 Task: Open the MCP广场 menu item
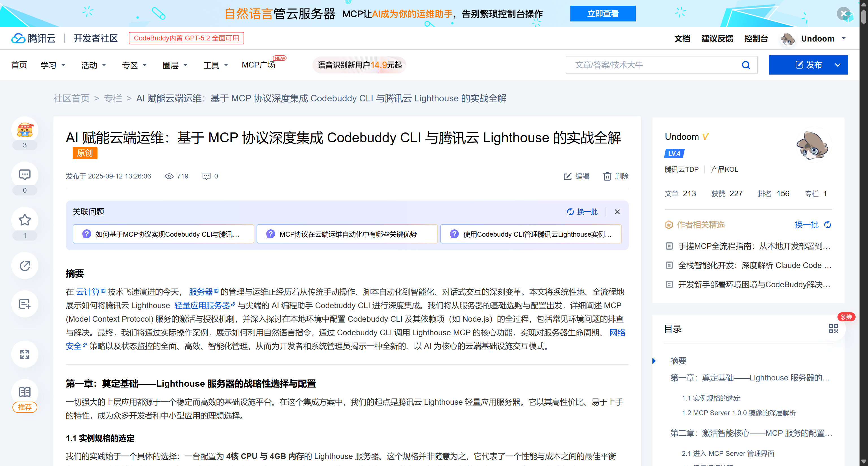259,65
